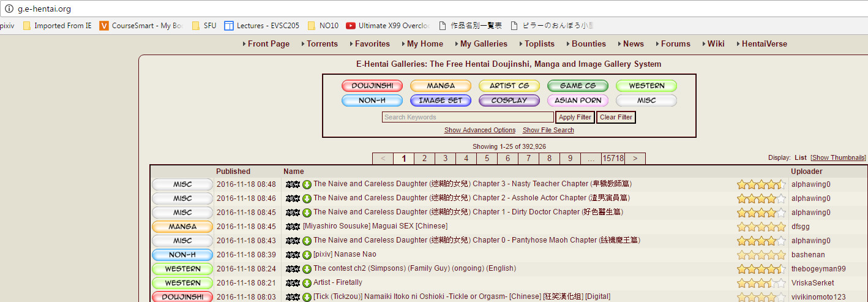This screenshot has height=302, width=868.
Task: Toggle the Cosplay category filter
Action: (x=509, y=100)
